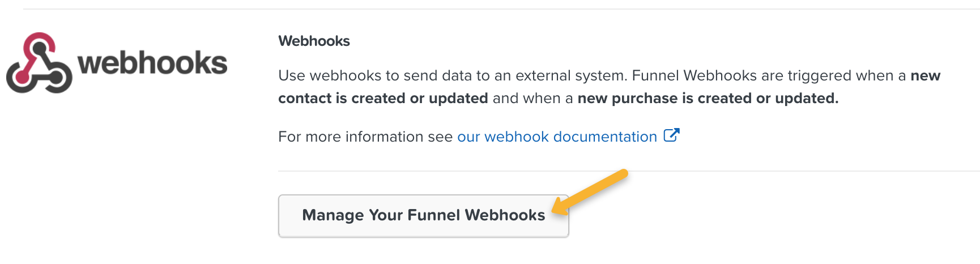This screenshot has width=980, height=264.
Task: Click the bold "new purchase is created or updated" text
Action: coord(708,99)
